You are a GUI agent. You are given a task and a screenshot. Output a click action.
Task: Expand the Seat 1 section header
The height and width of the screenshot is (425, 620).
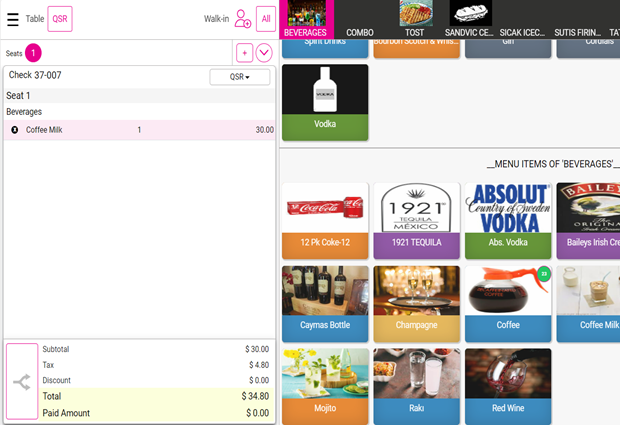point(138,96)
